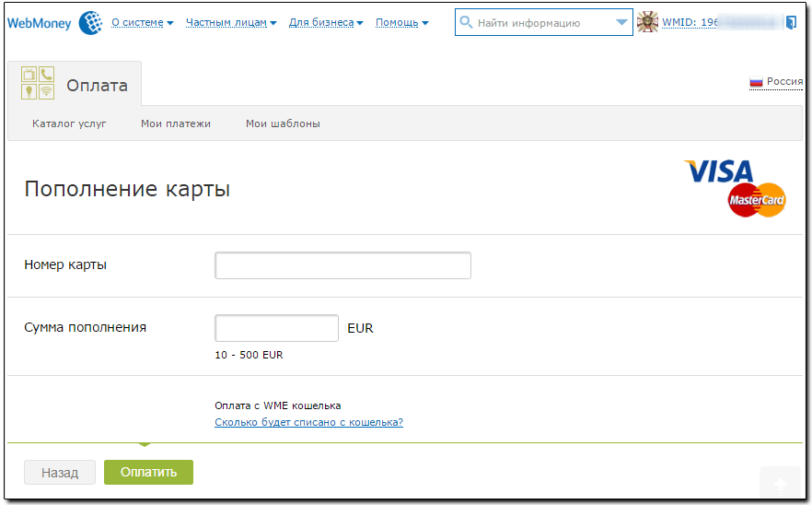Focus the Сумма пополнения input field
Image resolution: width=812 pixels, height=505 pixels.
[276, 328]
